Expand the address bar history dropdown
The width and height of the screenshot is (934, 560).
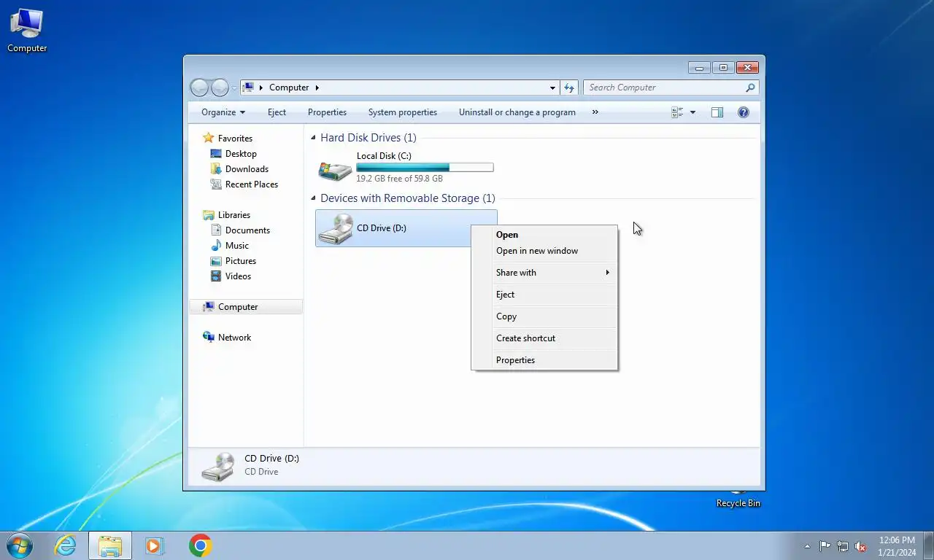coord(552,87)
